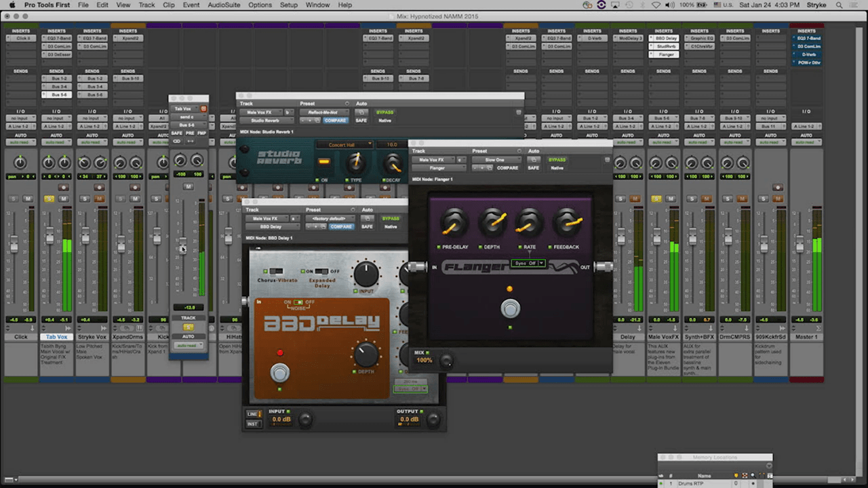Screen dimensions: 868x488
Task: Click the Master 1 volume fader
Action: [x=800, y=243]
